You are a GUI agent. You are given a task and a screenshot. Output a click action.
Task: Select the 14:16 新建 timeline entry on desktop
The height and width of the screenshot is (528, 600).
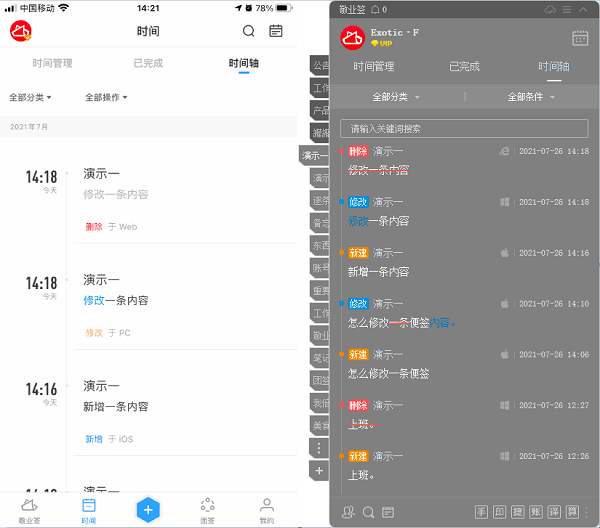pos(464,262)
